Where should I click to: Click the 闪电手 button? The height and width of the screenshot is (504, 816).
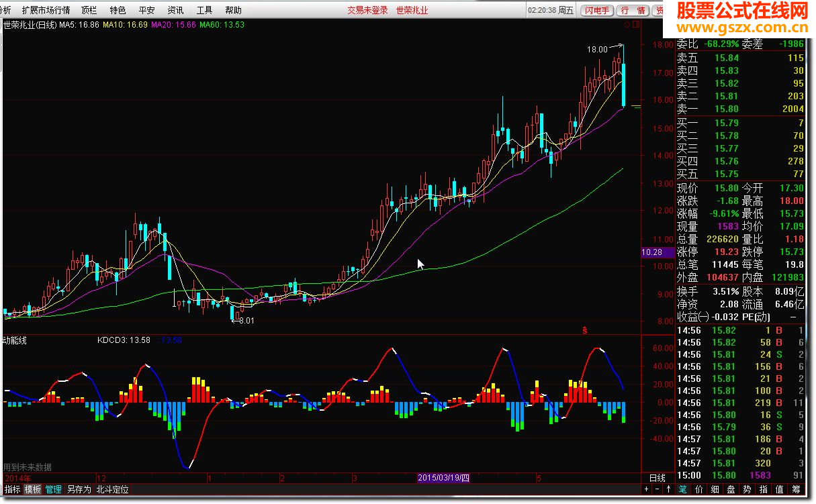coord(596,10)
